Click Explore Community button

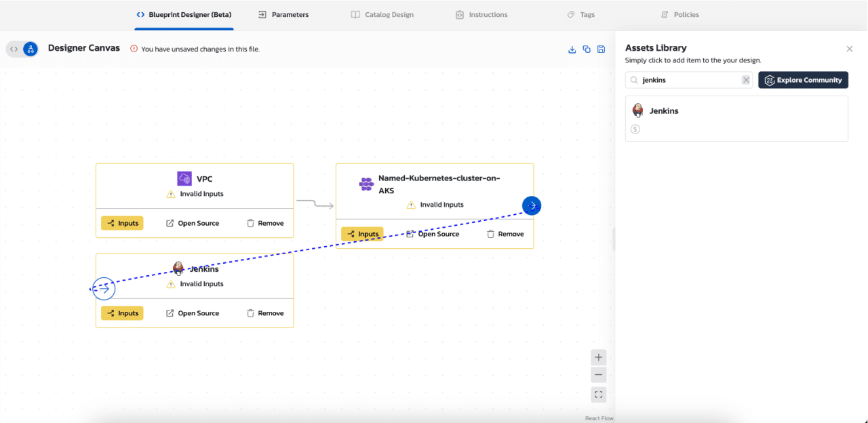click(x=803, y=80)
